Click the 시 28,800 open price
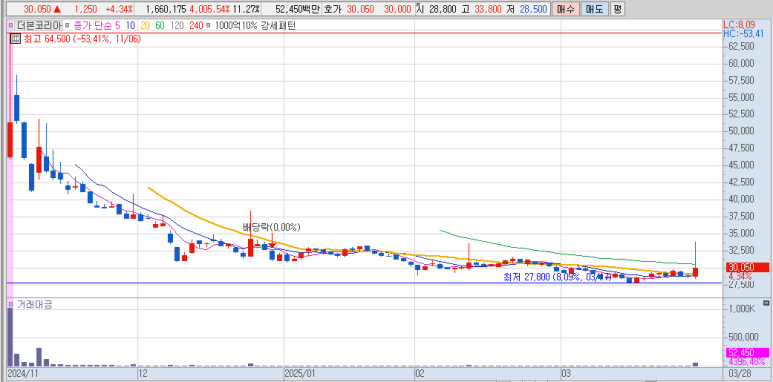773x382 pixels. [x=437, y=9]
